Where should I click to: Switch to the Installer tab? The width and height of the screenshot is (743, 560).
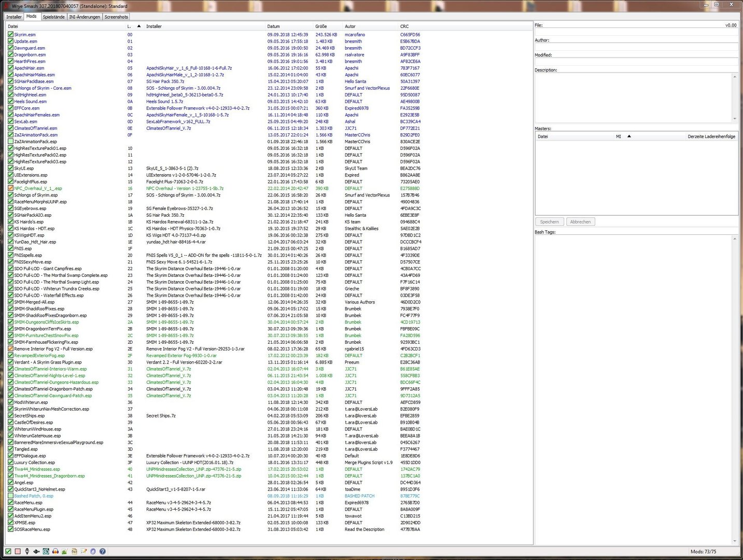tap(14, 17)
